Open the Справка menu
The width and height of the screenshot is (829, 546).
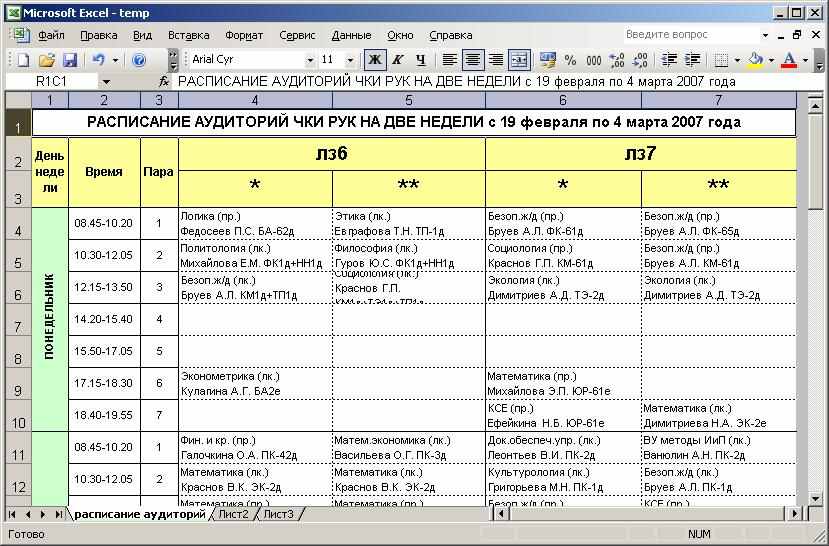point(451,35)
